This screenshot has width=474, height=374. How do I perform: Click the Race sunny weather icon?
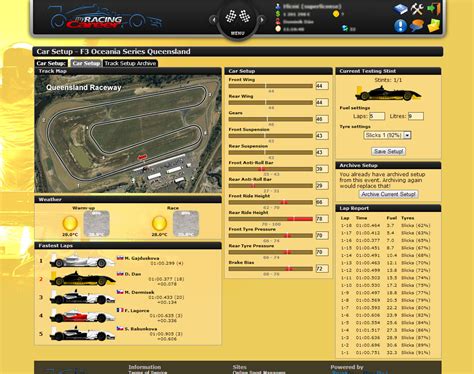point(159,223)
